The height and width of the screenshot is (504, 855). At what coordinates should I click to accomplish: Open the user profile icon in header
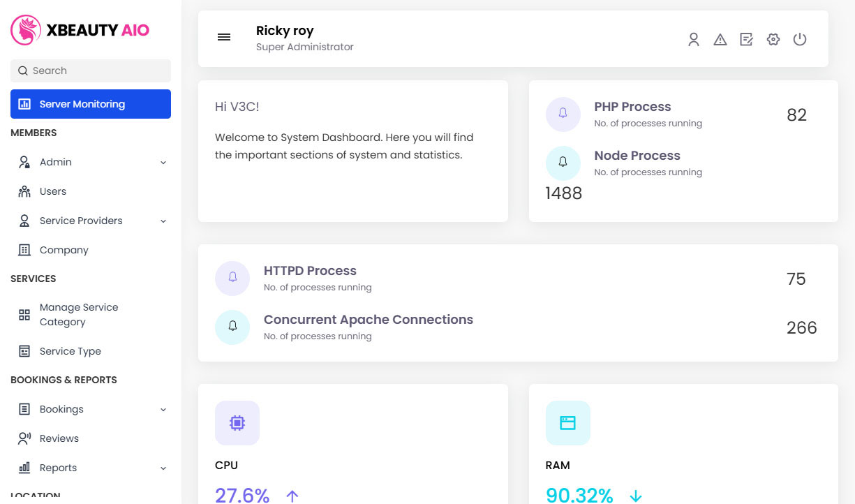click(x=693, y=40)
